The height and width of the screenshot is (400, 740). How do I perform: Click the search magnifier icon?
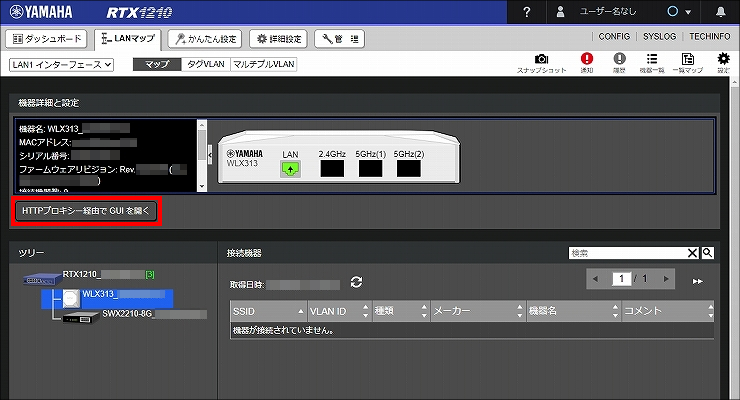click(707, 253)
